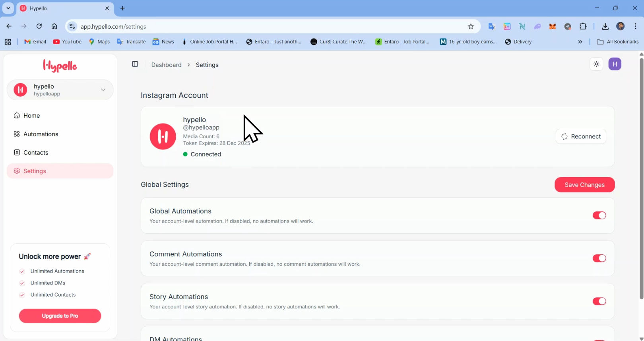Click the vertical page scrollbar
This screenshot has height=341, width=644.
coord(641,179)
